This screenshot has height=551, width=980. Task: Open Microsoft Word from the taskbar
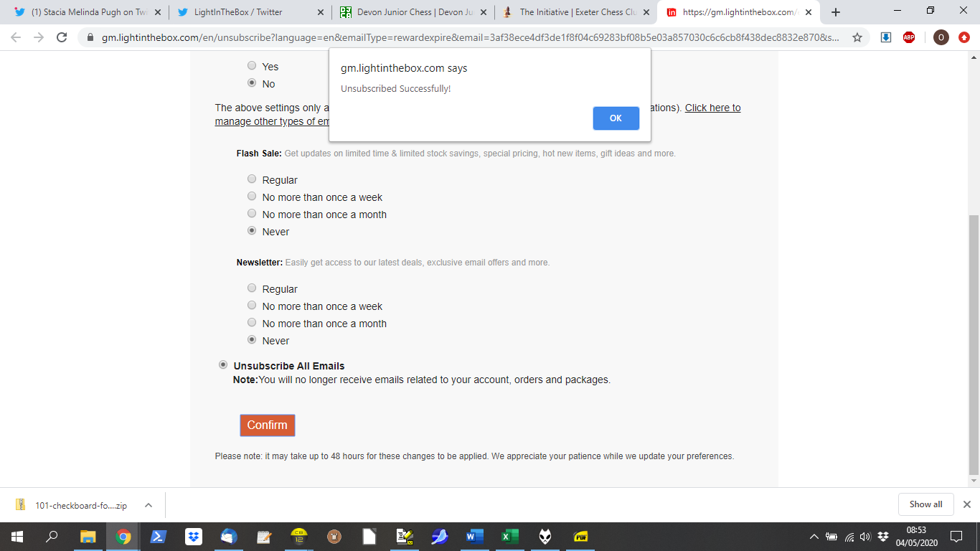(x=475, y=536)
